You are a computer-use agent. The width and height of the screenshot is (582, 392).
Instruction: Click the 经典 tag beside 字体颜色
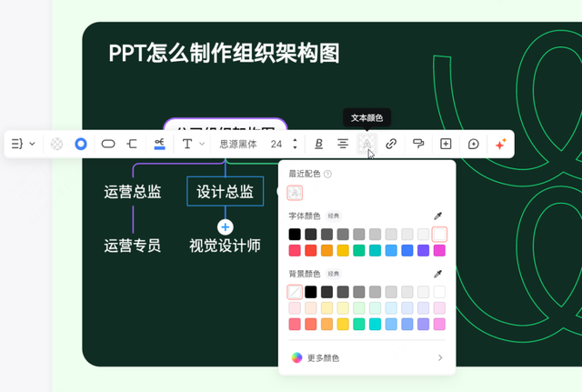click(334, 216)
